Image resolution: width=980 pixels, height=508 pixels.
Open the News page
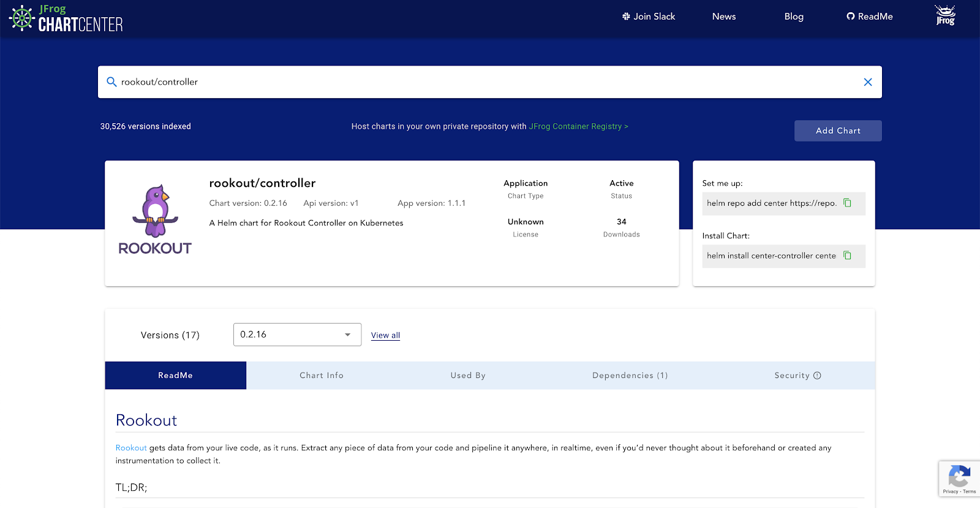pos(724,17)
